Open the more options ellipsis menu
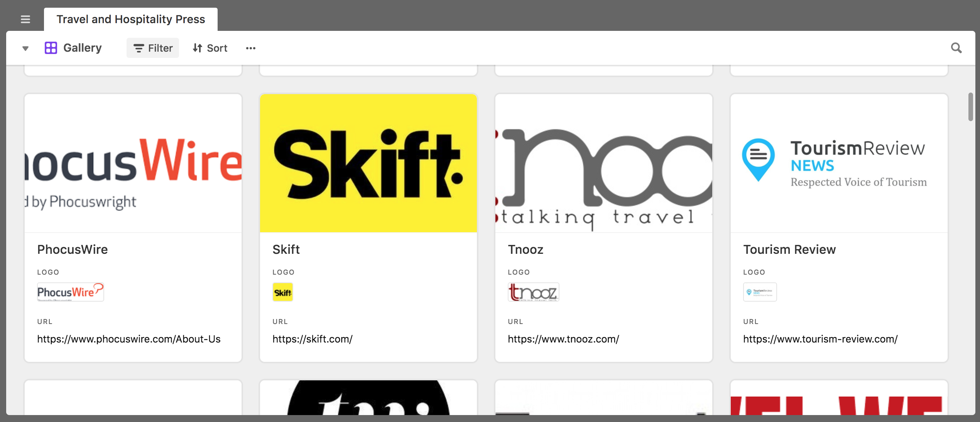The image size is (980, 422). (x=250, y=48)
